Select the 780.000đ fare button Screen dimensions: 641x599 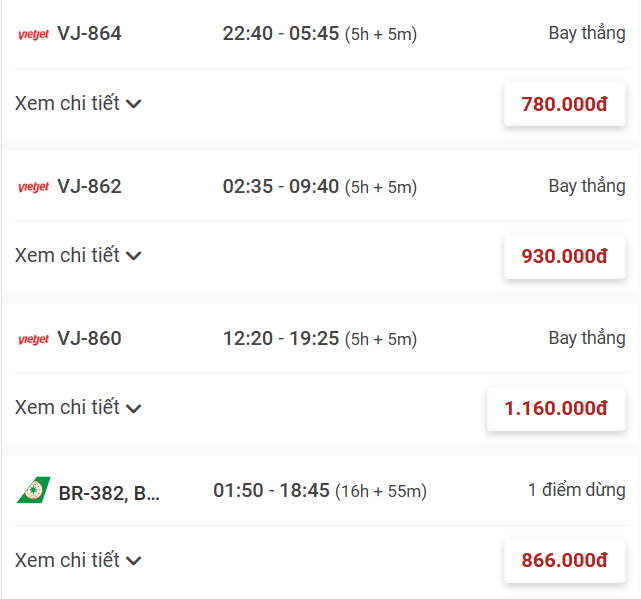pyautogui.click(x=564, y=104)
